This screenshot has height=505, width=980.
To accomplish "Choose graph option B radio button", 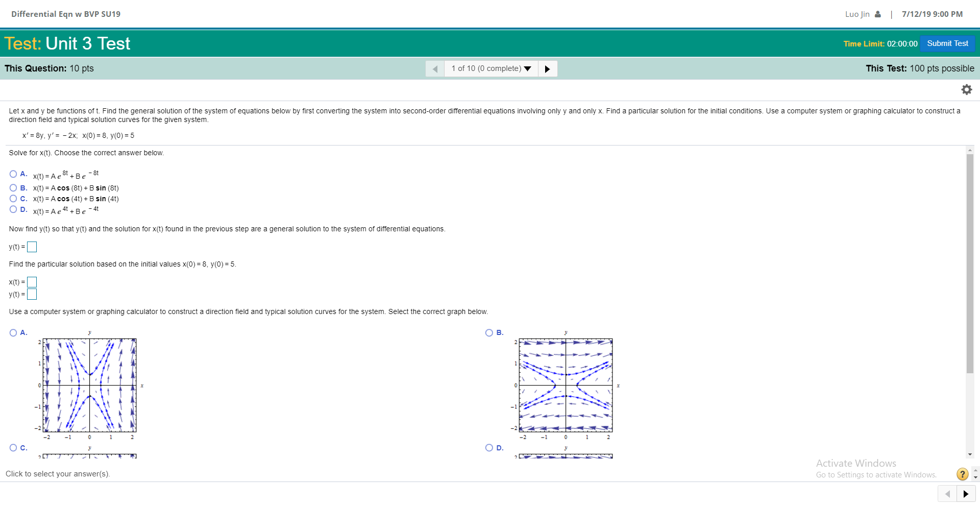I will click(x=489, y=333).
